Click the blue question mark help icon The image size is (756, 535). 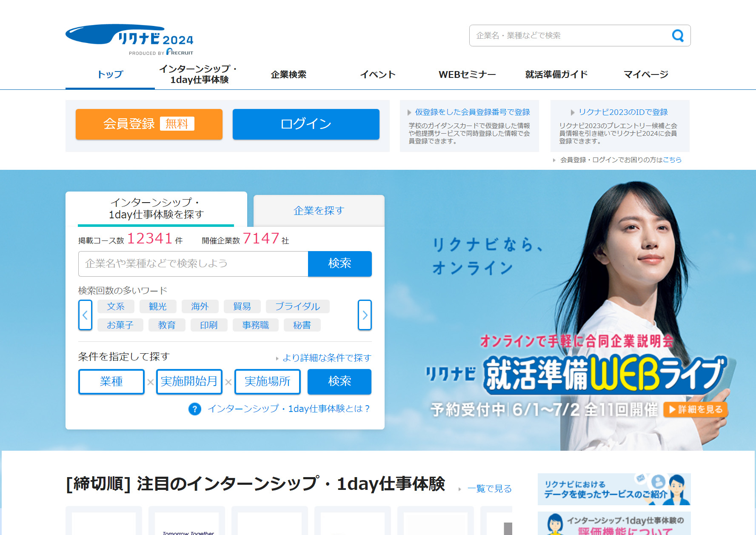tap(195, 409)
